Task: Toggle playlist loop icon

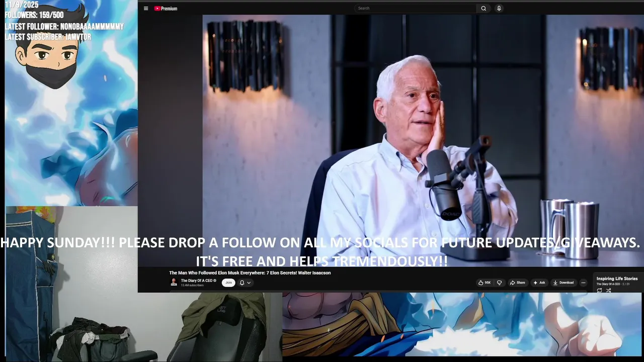Action: pos(599,290)
